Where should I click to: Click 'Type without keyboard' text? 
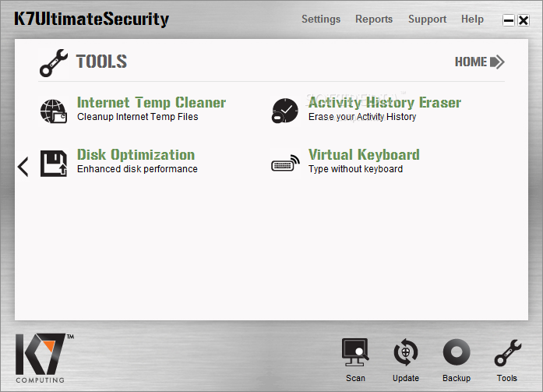pyautogui.click(x=355, y=169)
